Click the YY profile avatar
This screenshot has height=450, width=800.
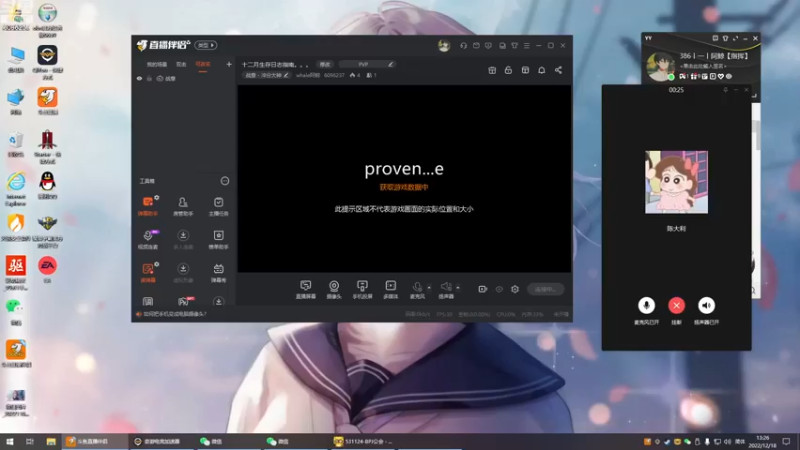click(x=660, y=66)
